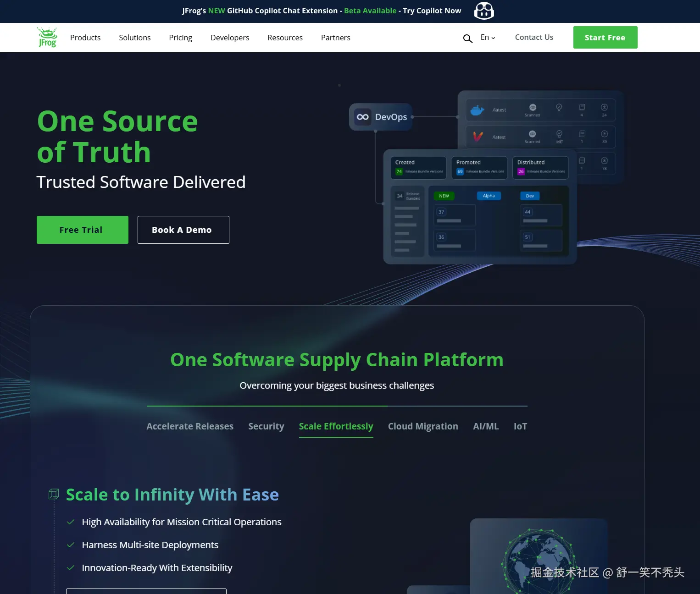Click Innovation-Ready With Extensibility text

pyautogui.click(x=157, y=568)
